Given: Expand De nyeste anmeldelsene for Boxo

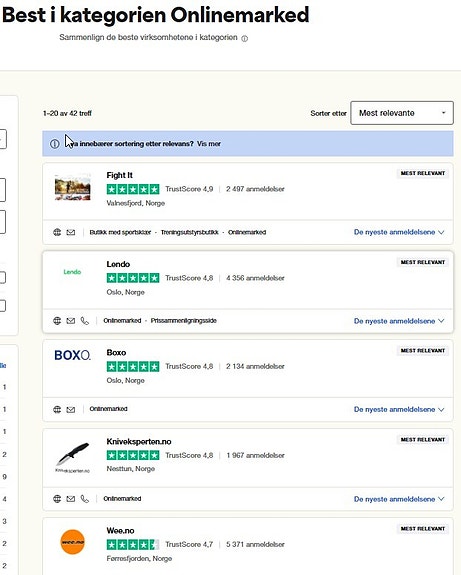Looking at the screenshot, I should coord(399,409).
